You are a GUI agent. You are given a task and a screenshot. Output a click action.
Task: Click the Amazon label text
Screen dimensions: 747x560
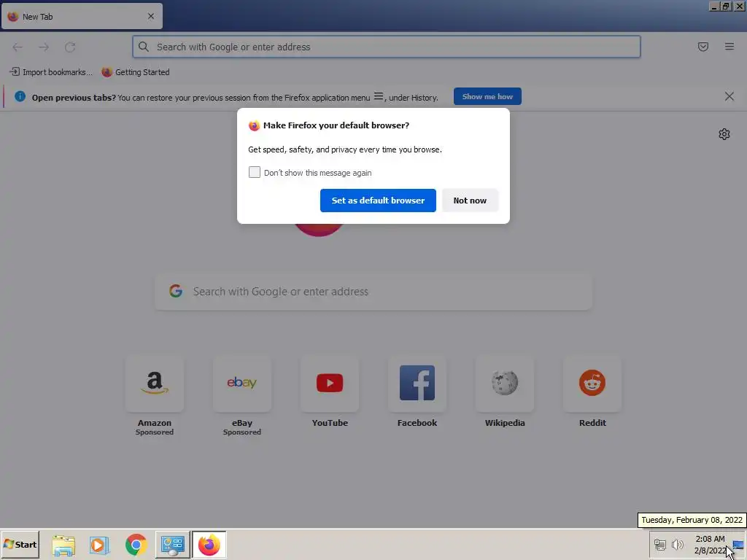[x=155, y=423]
